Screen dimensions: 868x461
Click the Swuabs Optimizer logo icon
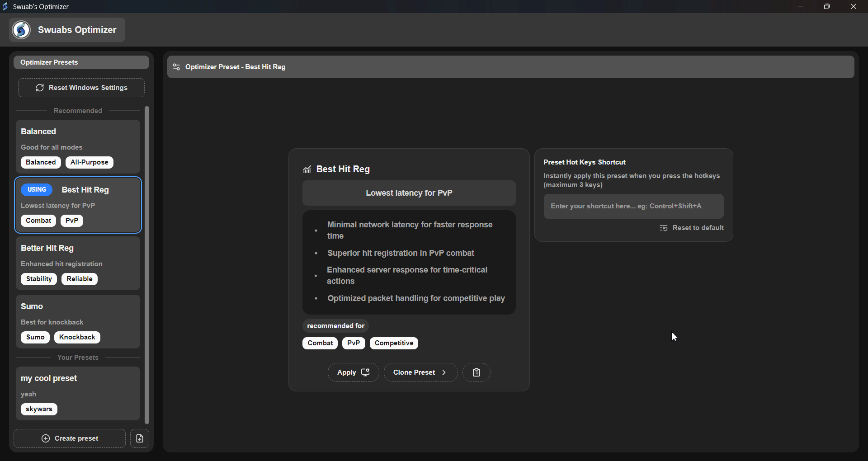(21, 30)
